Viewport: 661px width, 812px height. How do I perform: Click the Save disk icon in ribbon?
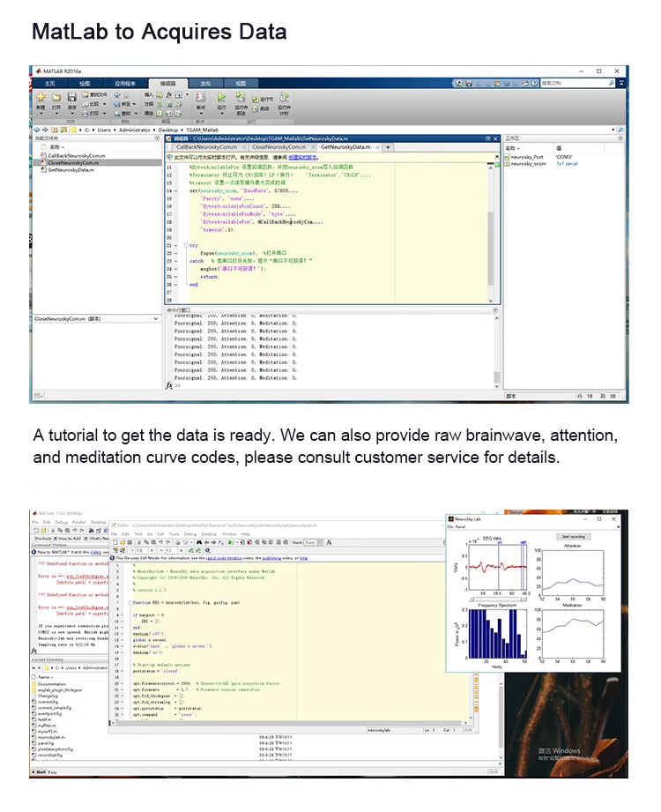(71, 98)
